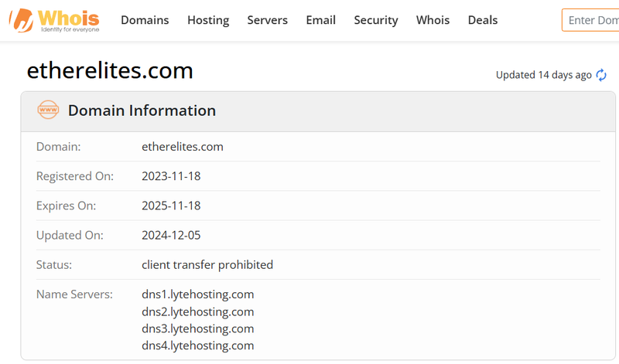Image resolution: width=619 pixels, height=364 pixels.
Task: Click the Whois logo
Action: pyautogui.click(x=54, y=21)
